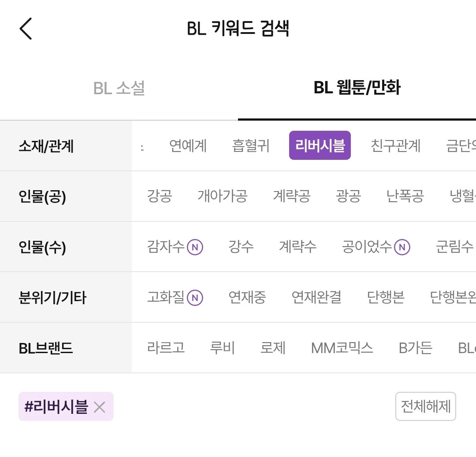Screen dimensions: 476x457
Task: Remove the #리버시블 tag with X icon
Action: pyautogui.click(x=99, y=407)
